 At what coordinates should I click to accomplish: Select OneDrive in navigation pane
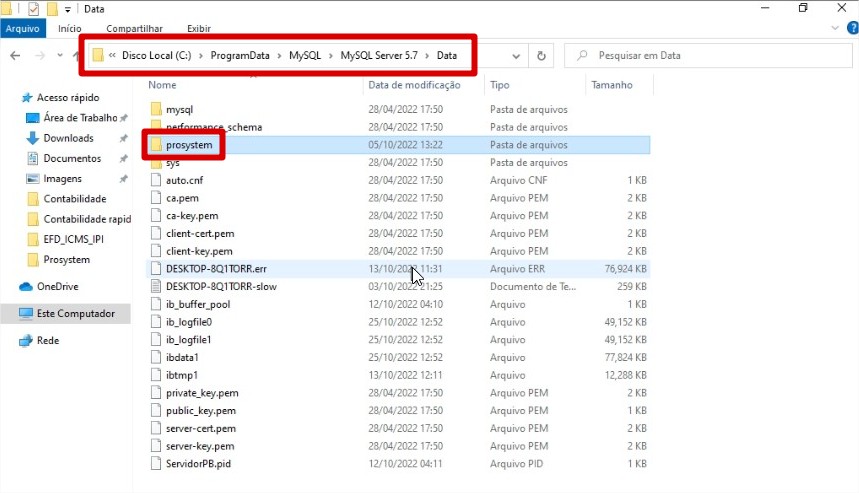coord(58,286)
